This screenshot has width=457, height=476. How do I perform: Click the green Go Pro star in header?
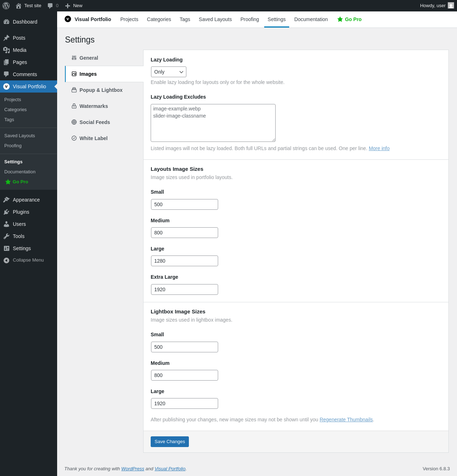click(x=340, y=19)
